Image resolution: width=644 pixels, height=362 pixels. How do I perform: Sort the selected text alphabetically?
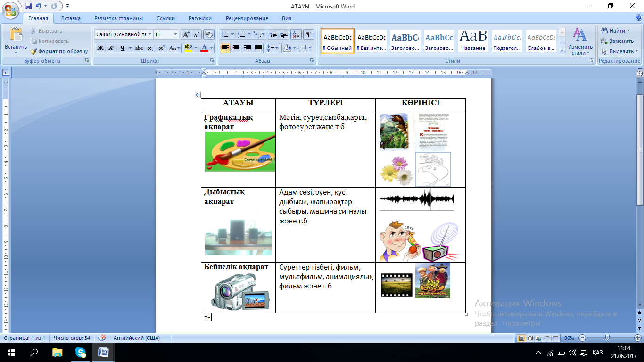pos(297,34)
